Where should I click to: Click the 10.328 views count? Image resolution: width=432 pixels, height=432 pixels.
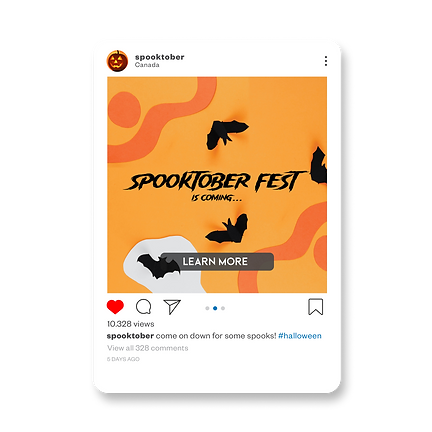[x=131, y=324]
